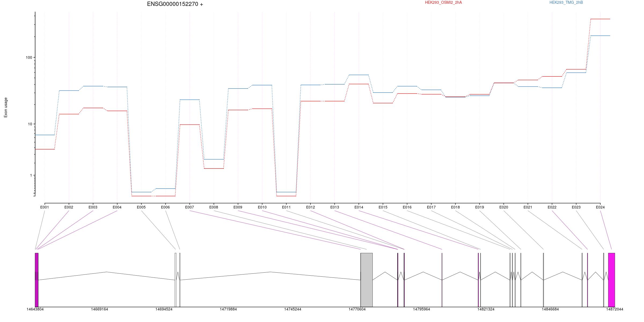Click the blue line segment above E008

coord(214,159)
